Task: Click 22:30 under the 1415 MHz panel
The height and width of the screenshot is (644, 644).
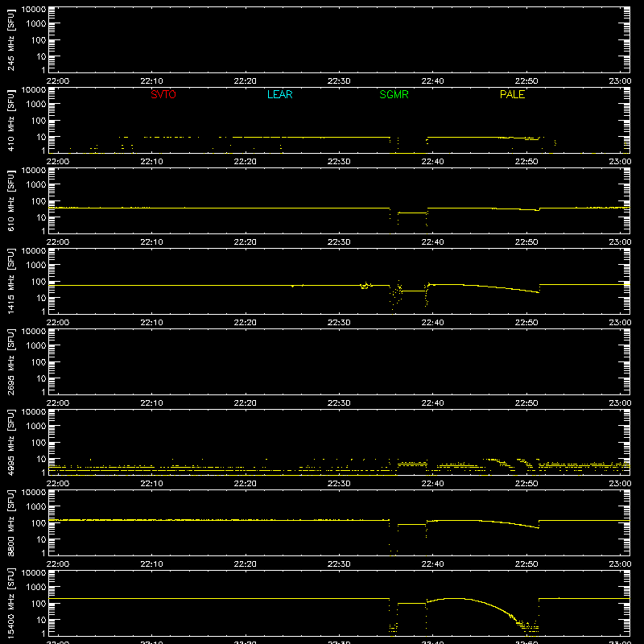Action: tap(339, 323)
